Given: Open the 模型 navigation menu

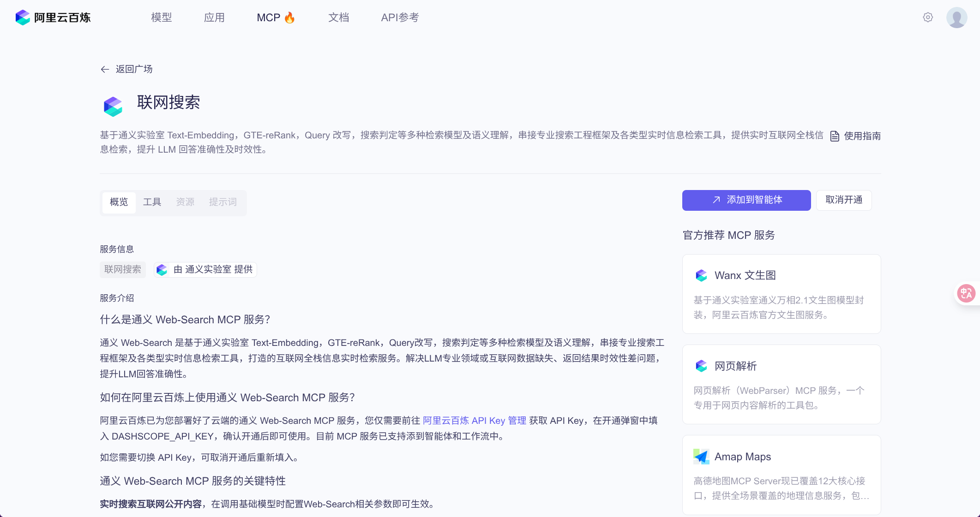Looking at the screenshot, I should click(162, 18).
